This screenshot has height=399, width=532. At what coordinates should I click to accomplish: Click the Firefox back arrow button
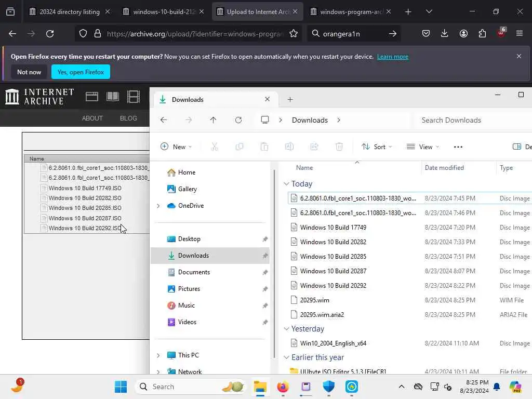point(12,34)
